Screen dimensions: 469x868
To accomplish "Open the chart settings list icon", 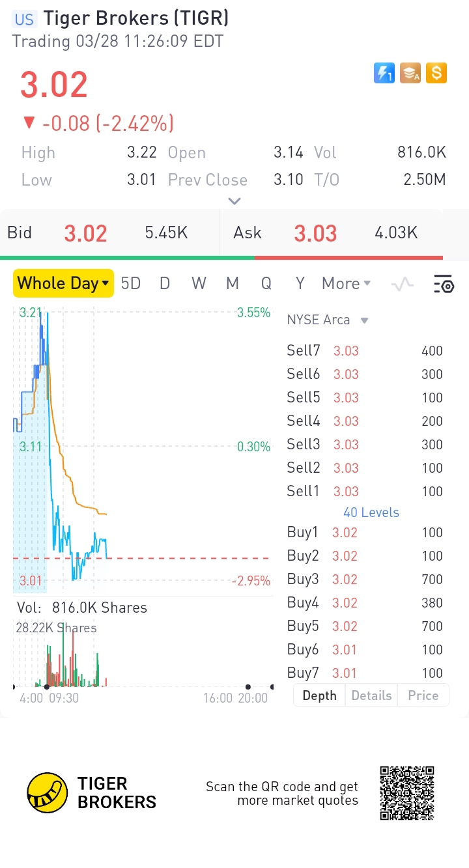I will [x=444, y=284].
